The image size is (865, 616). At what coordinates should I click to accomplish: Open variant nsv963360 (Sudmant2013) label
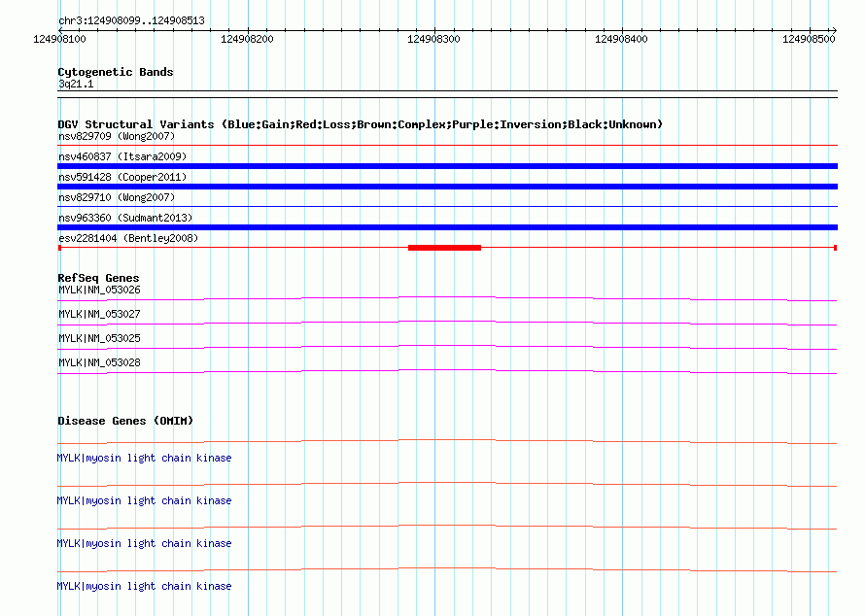click(125, 218)
